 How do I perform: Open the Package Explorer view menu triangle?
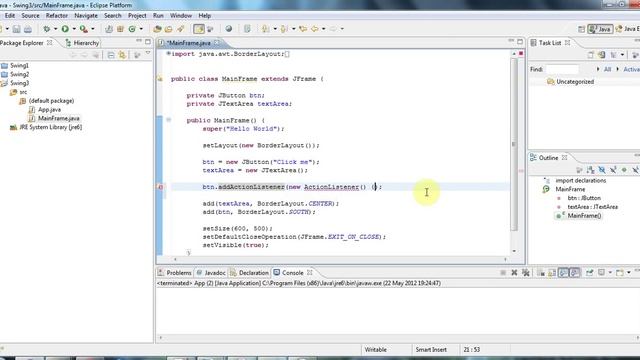pos(148,53)
